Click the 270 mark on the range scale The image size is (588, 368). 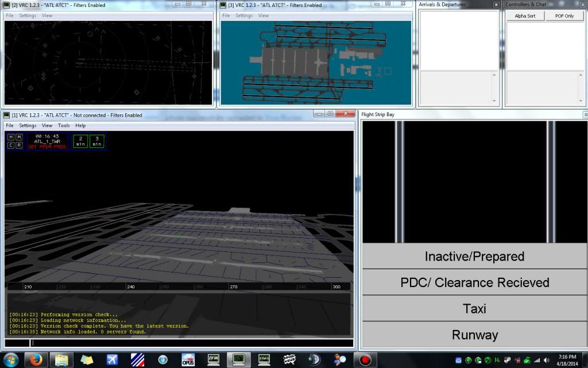click(x=233, y=287)
